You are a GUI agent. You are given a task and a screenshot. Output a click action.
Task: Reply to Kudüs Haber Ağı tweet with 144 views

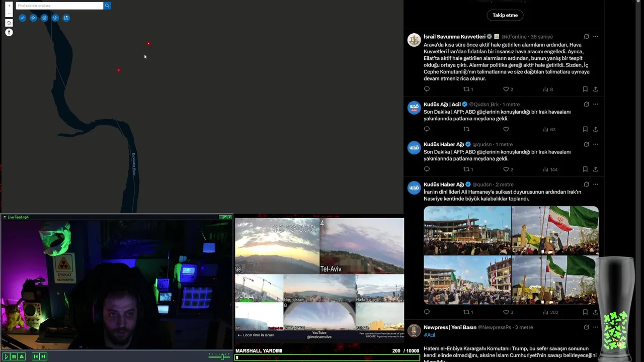point(427,169)
